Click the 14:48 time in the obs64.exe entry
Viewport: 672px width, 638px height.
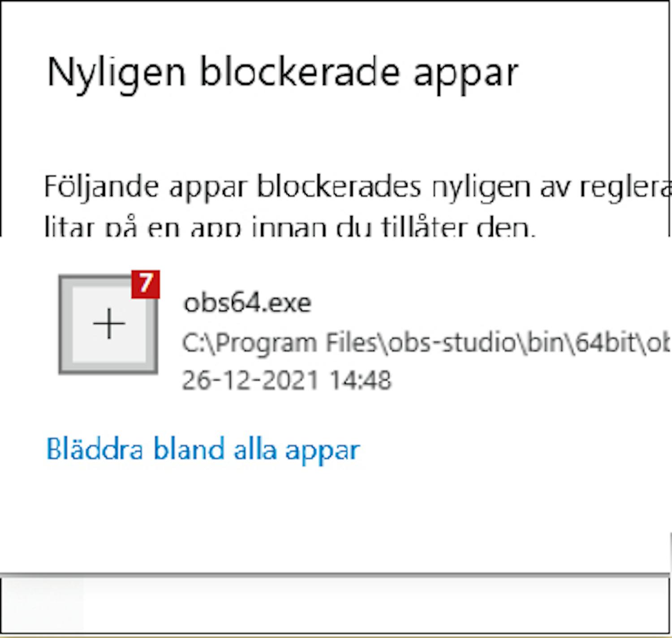click(360, 380)
